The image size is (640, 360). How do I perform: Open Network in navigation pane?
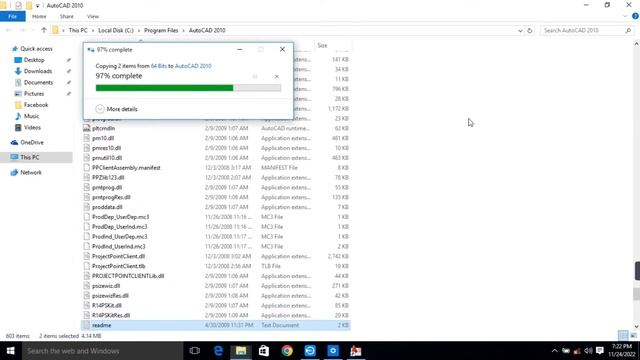[x=31, y=172]
